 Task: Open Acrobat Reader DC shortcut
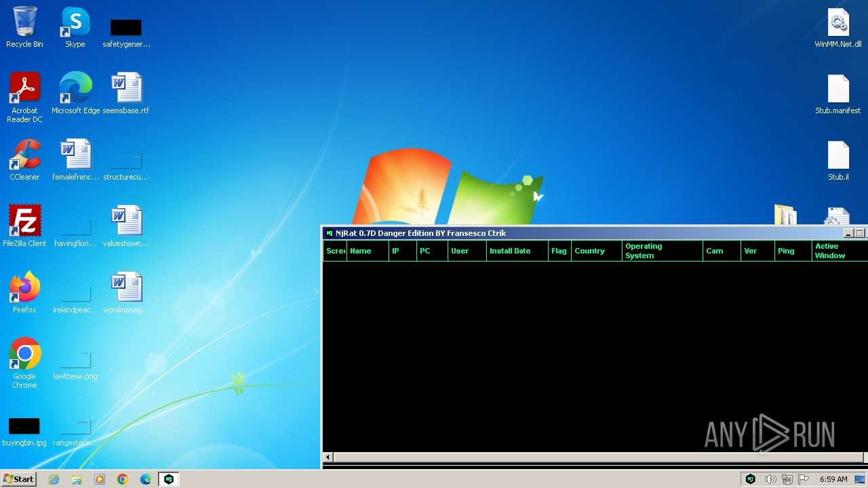point(24,97)
